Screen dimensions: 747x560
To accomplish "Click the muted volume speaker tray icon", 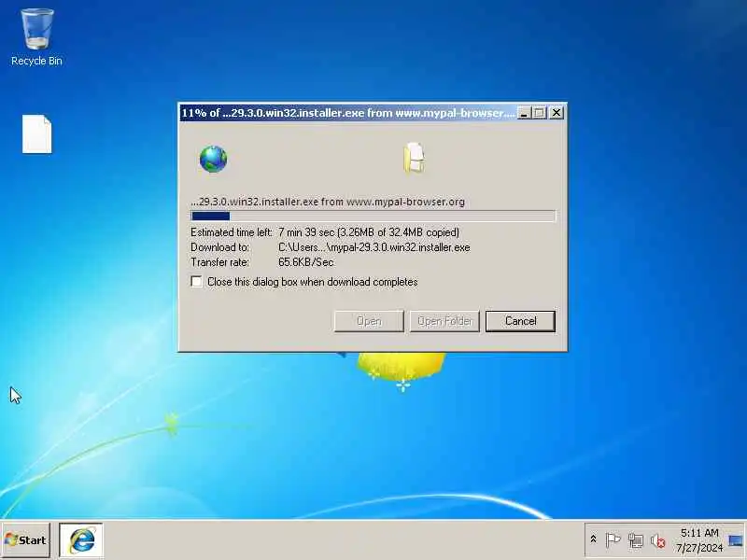I will pyautogui.click(x=657, y=541).
